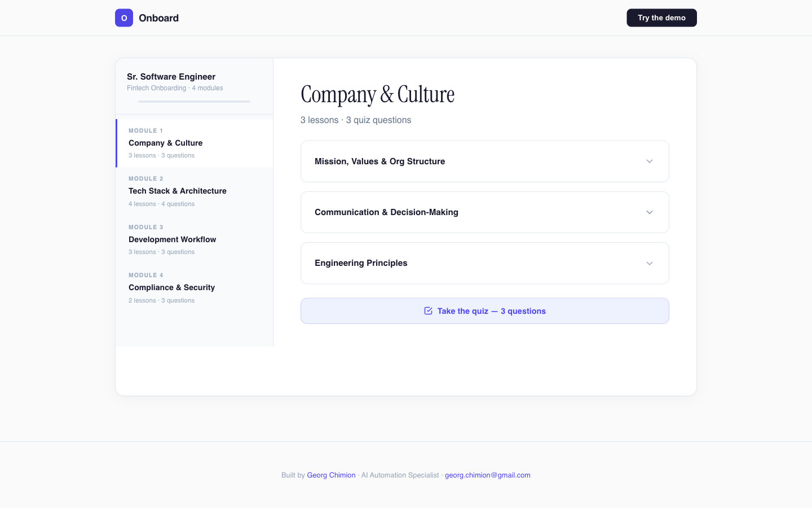Take the quiz with 3 questions
The width and height of the screenshot is (812, 508).
(x=485, y=311)
